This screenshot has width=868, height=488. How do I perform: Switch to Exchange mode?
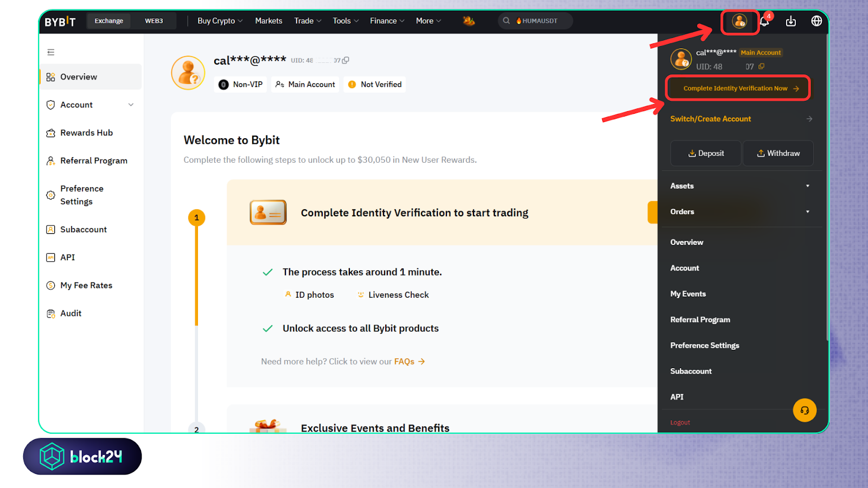109,21
